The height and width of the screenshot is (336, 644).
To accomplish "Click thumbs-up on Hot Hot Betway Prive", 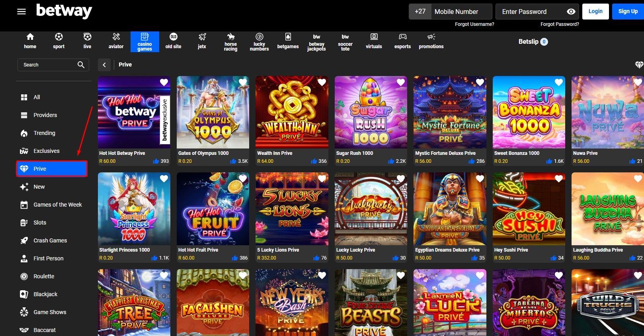I will (x=156, y=161).
